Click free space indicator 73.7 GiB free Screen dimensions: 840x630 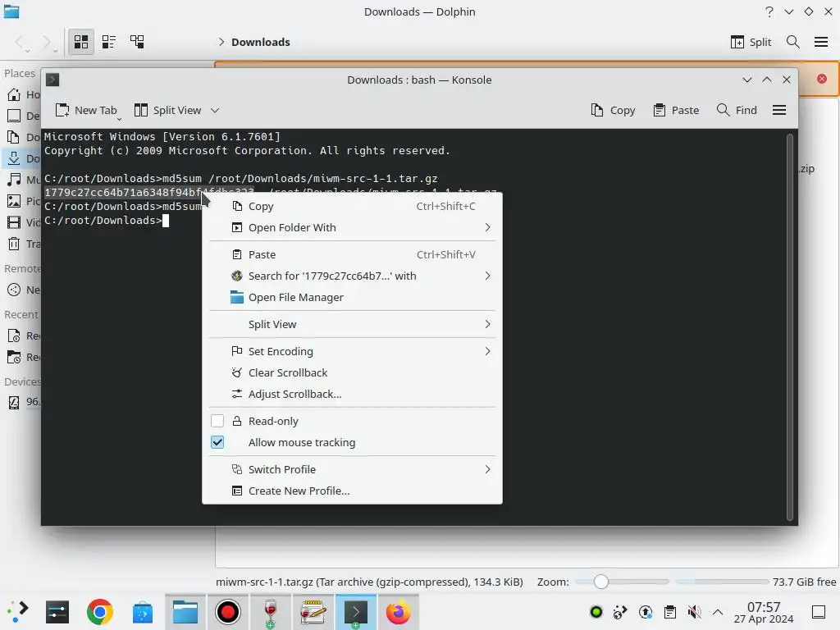pyautogui.click(x=804, y=582)
